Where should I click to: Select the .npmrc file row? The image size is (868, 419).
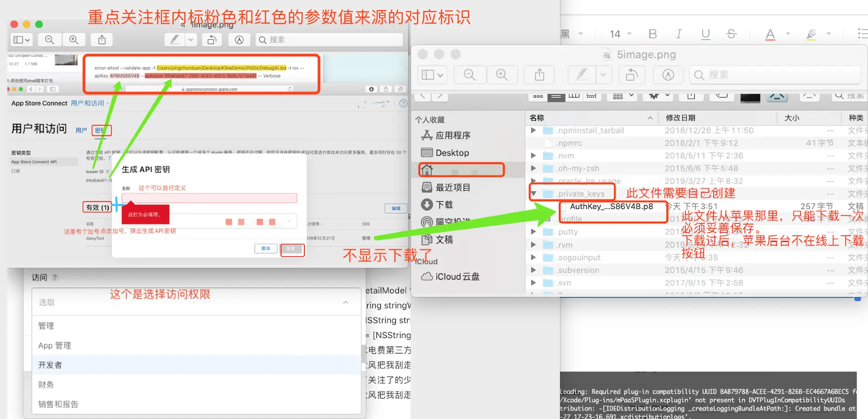[x=696, y=143]
